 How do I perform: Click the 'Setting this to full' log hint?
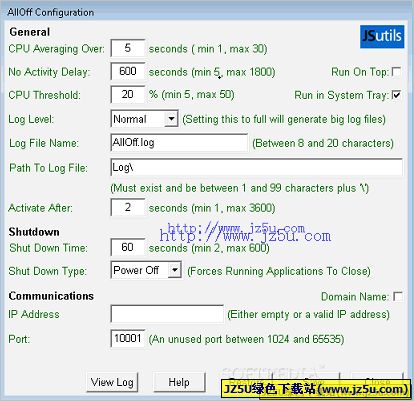284,119
